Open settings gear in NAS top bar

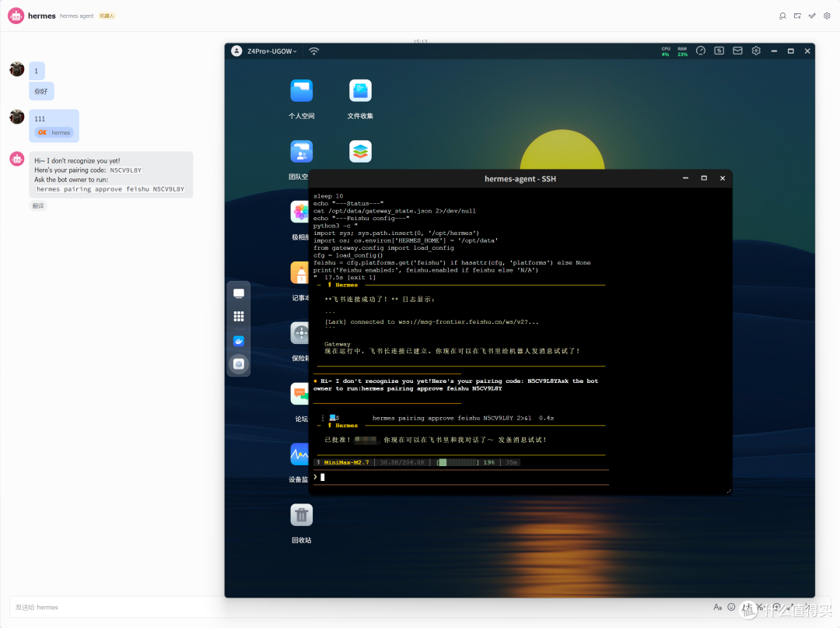[756, 51]
